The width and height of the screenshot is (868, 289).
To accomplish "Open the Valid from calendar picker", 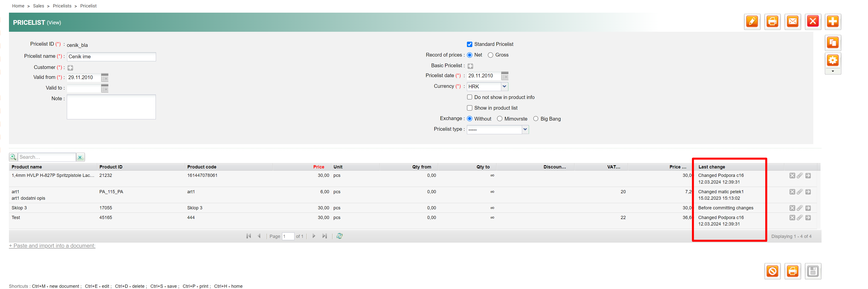I will [105, 78].
